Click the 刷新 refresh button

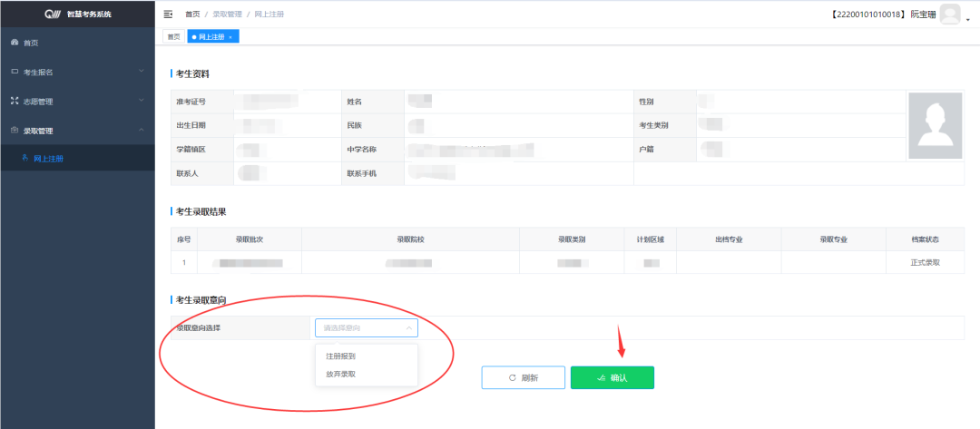tap(524, 377)
